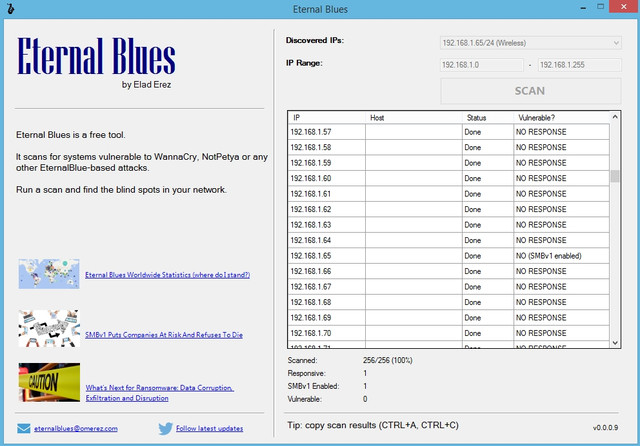Image resolution: width=640 pixels, height=446 pixels.
Task: Sort by the IP column header
Action: click(x=327, y=118)
